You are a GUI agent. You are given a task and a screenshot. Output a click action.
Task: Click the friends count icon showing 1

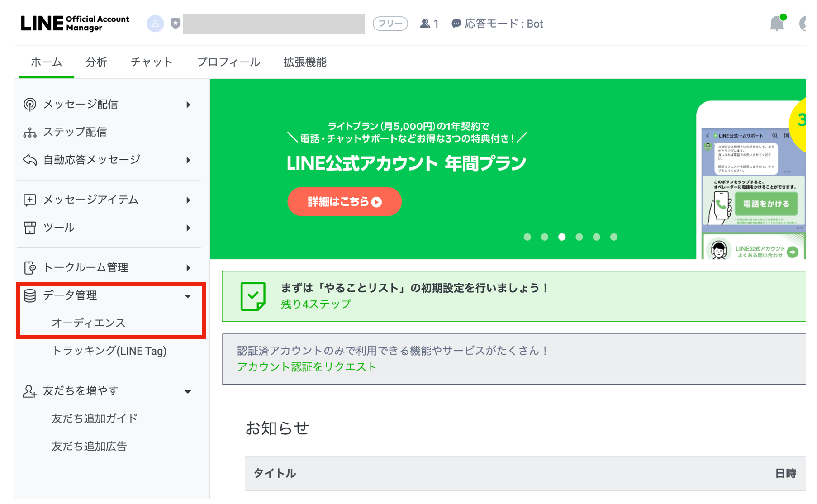(425, 24)
